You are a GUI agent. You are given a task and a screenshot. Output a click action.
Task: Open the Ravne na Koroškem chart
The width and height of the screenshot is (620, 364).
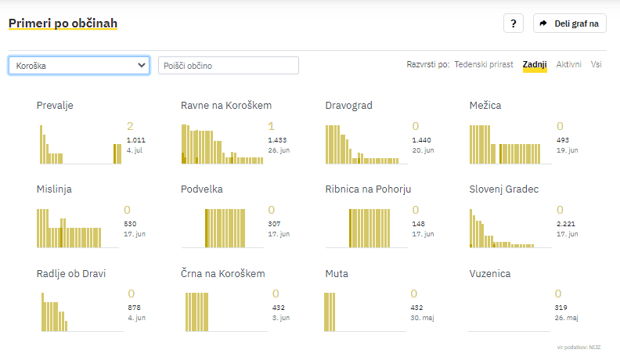(x=223, y=145)
